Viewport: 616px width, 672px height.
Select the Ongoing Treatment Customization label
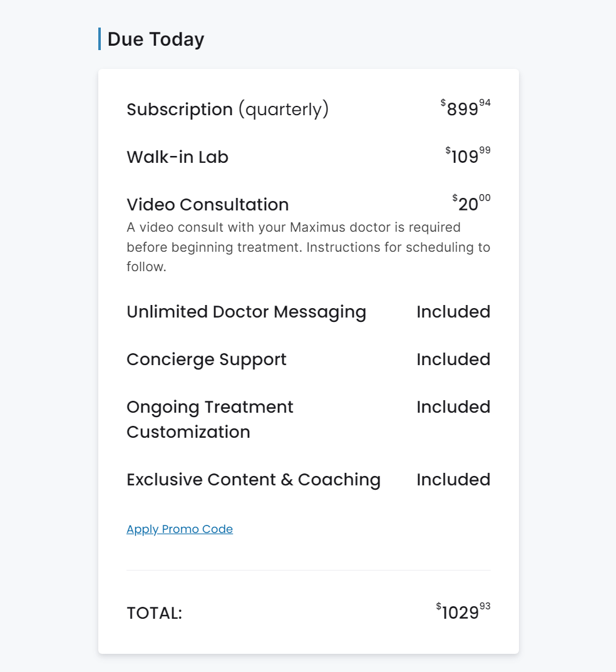tap(210, 419)
